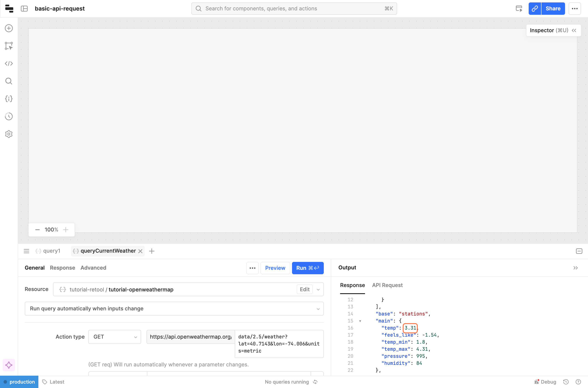The image size is (588, 388).
Task: Open the GET action type dropdown
Action: pyautogui.click(x=115, y=337)
